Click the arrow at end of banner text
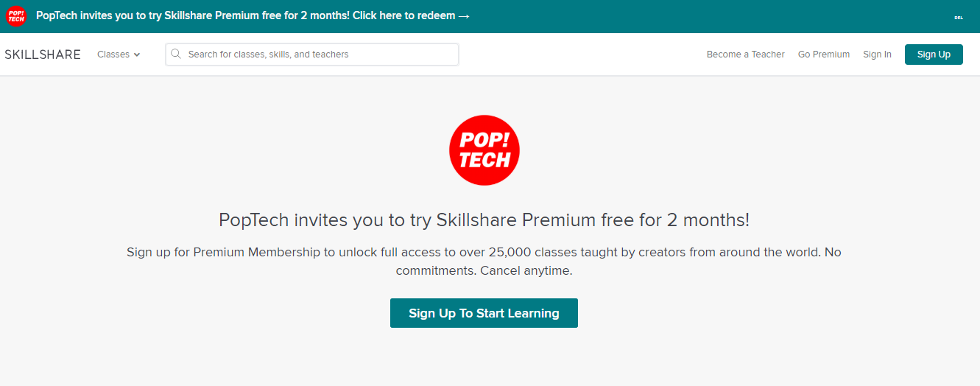 point(464,16)
